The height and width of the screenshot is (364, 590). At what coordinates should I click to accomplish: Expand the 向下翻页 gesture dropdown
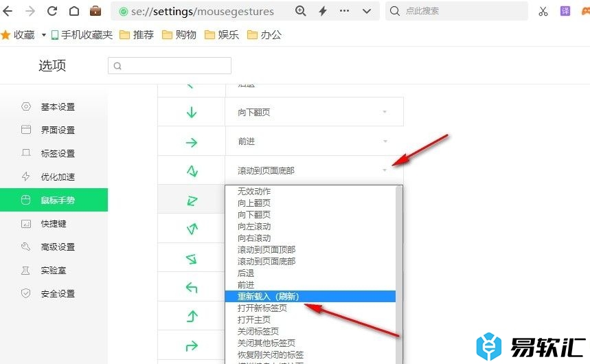(384, 112)
